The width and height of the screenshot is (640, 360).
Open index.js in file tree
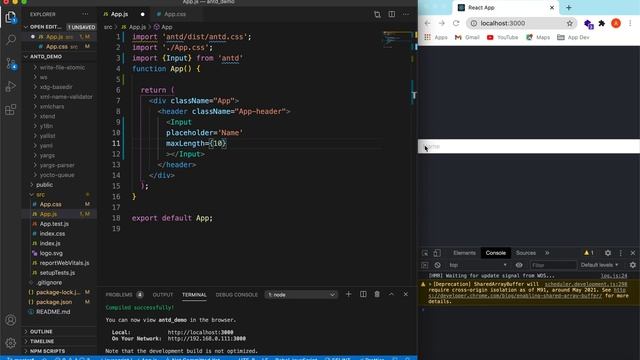point(50,243)
